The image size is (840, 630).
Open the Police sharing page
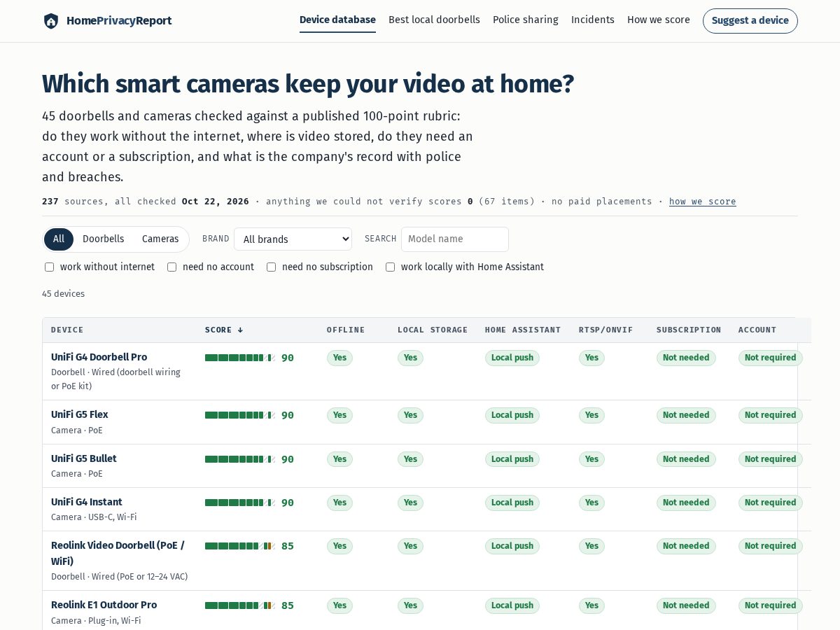[526, 20]
